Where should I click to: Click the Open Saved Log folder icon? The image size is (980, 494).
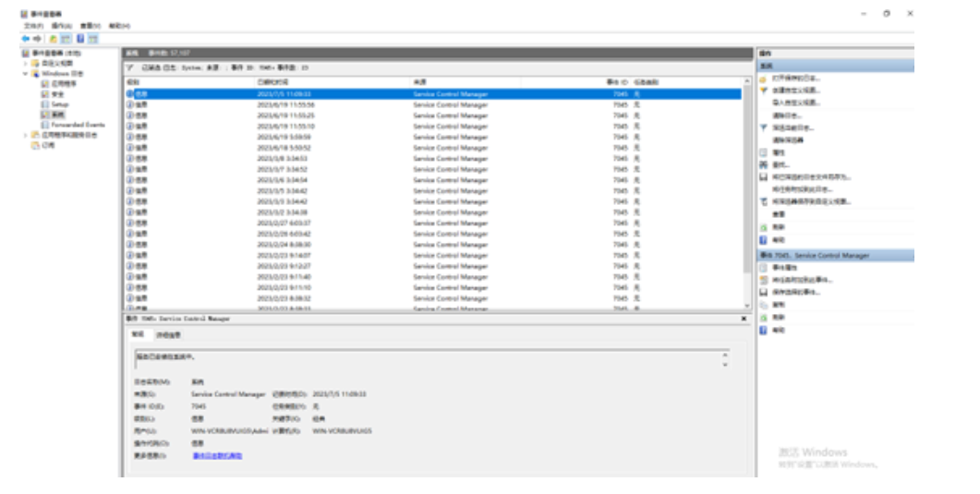coord(763,78)
